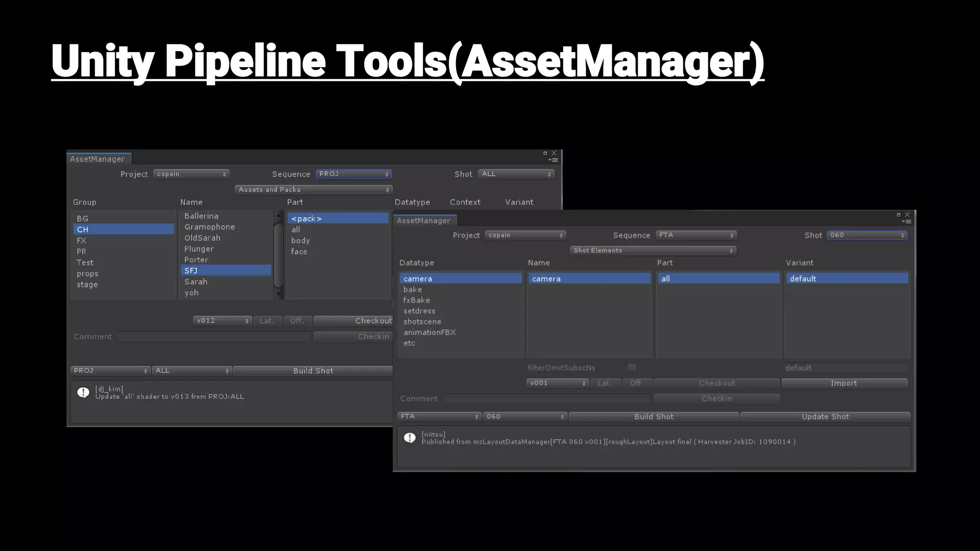The image size is (980, 551).
Task: Select bake datatype
Action: [x=461, y=289]
